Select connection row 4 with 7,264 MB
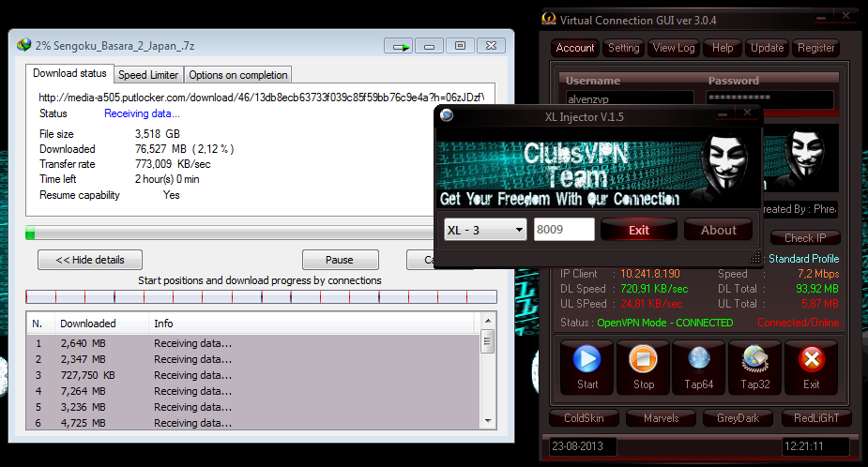This screenshot has width=868, height=467. point(253,391)
